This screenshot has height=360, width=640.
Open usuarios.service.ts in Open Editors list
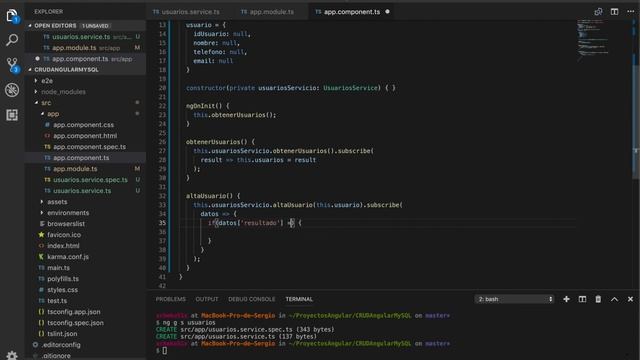pyautogui.click(x=85, y=37)
